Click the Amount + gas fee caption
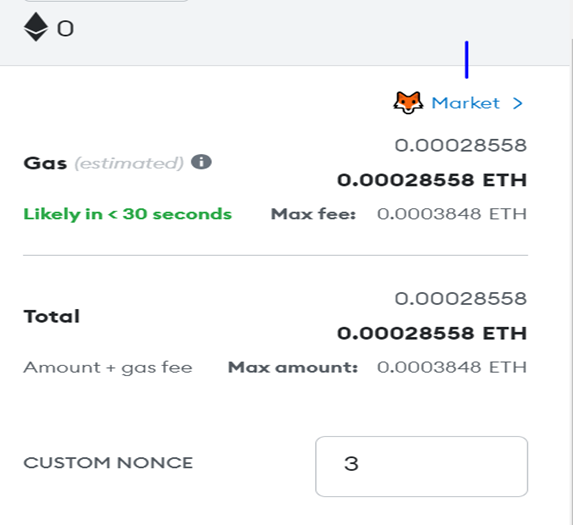Viewport: 573px width, 525px height. [108, 368]
